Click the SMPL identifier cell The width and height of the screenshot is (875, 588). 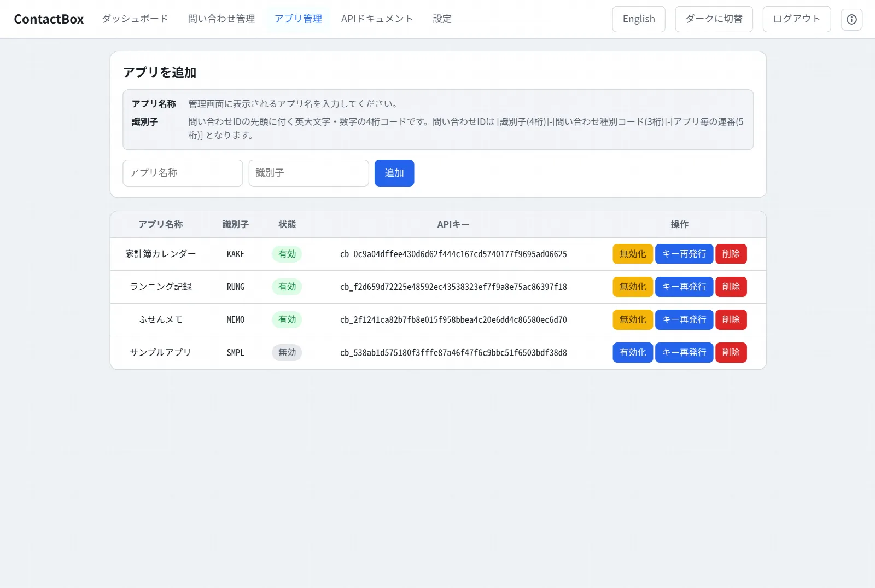(x=236, y=352)
